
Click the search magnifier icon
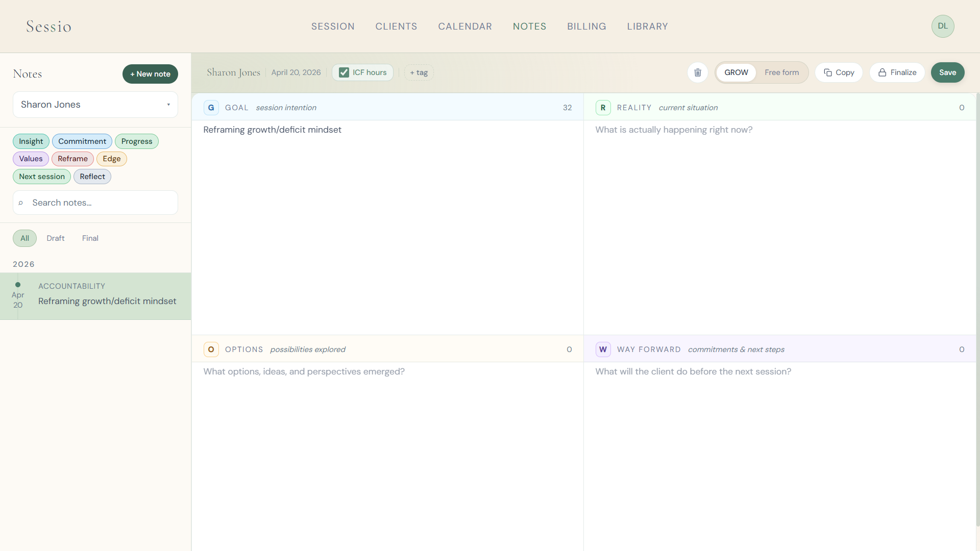click(x=21, y=203)
